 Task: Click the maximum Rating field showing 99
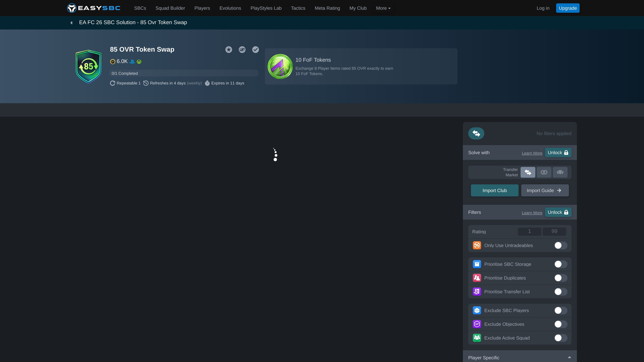[554, 231]
